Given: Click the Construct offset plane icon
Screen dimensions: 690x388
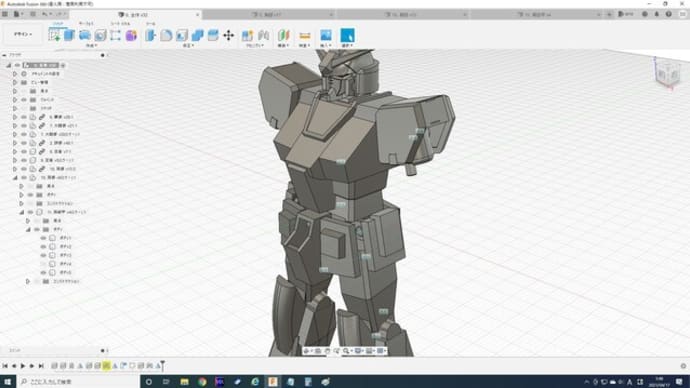Looking at the screenshot, I should click(x=284, y=35).
